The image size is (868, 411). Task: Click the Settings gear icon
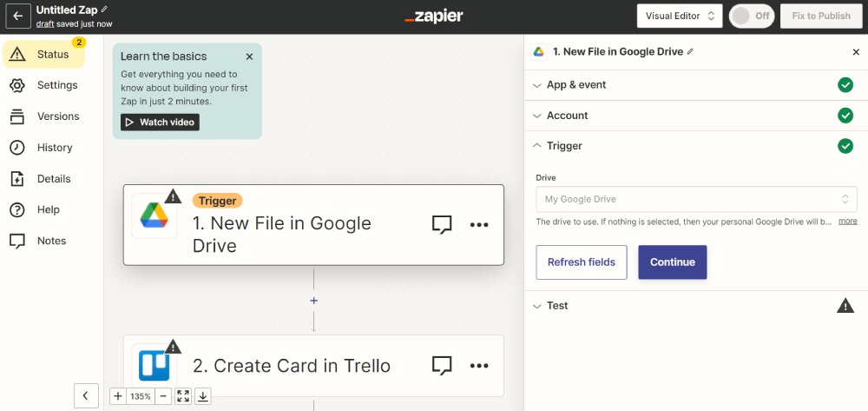coord(17,85)
